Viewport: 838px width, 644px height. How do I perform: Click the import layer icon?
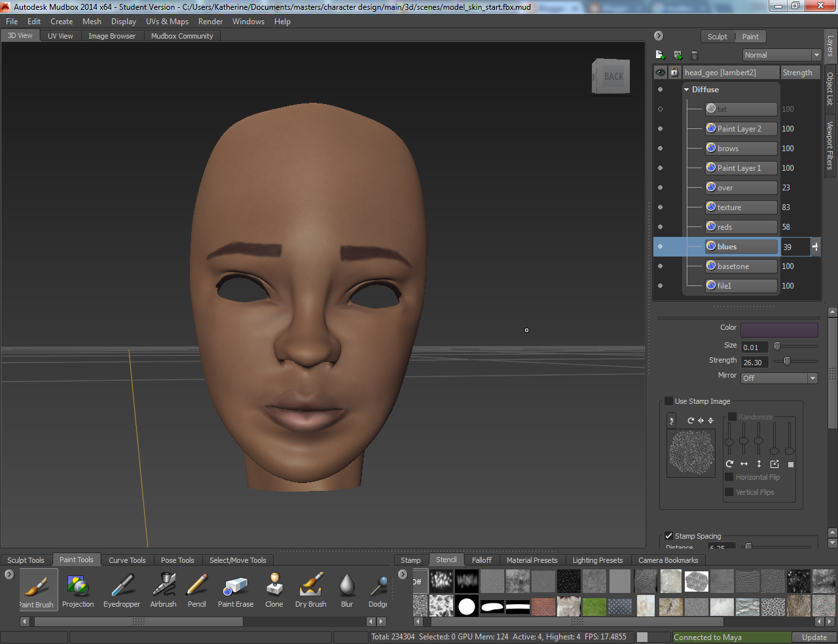(678, 55)
